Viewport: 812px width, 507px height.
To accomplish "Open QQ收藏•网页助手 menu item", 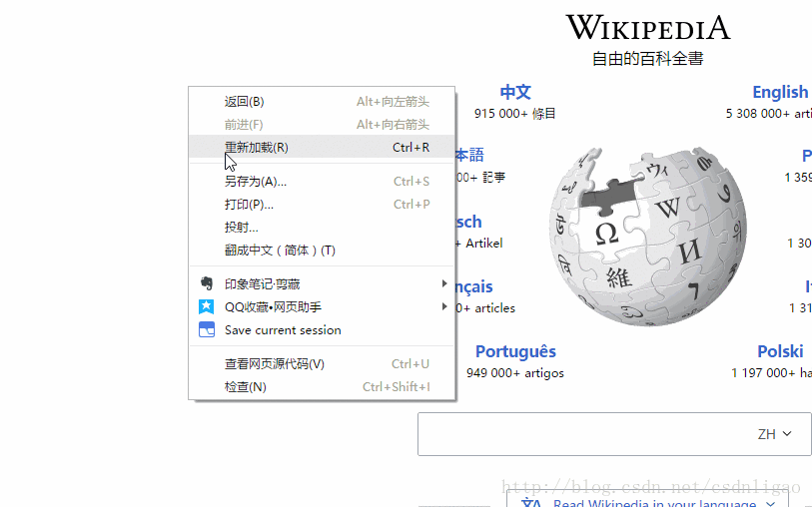I will pos(322,306).
